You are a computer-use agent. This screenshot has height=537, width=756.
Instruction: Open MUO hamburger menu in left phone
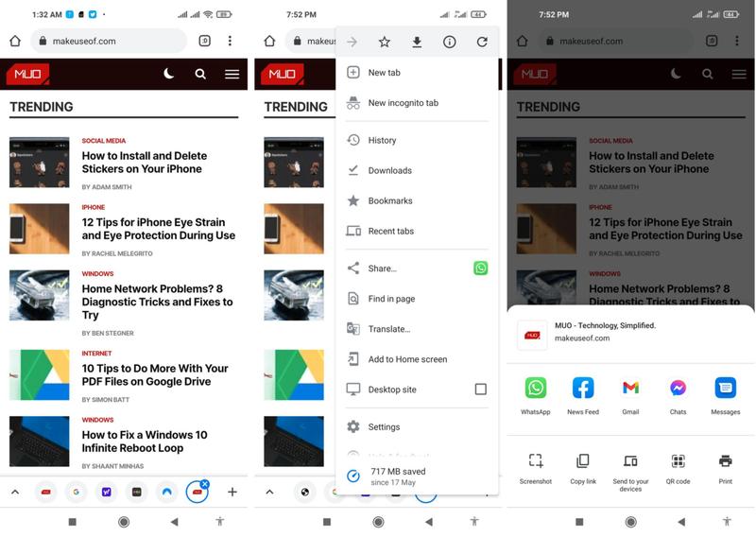tap(232, 74)
